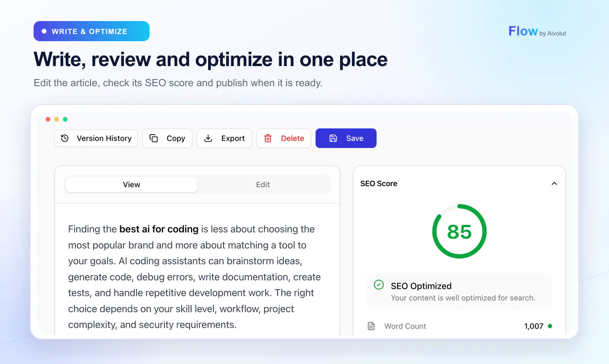
Task: Click the bold "best ai for coding" text
Action: click(159, 229)
